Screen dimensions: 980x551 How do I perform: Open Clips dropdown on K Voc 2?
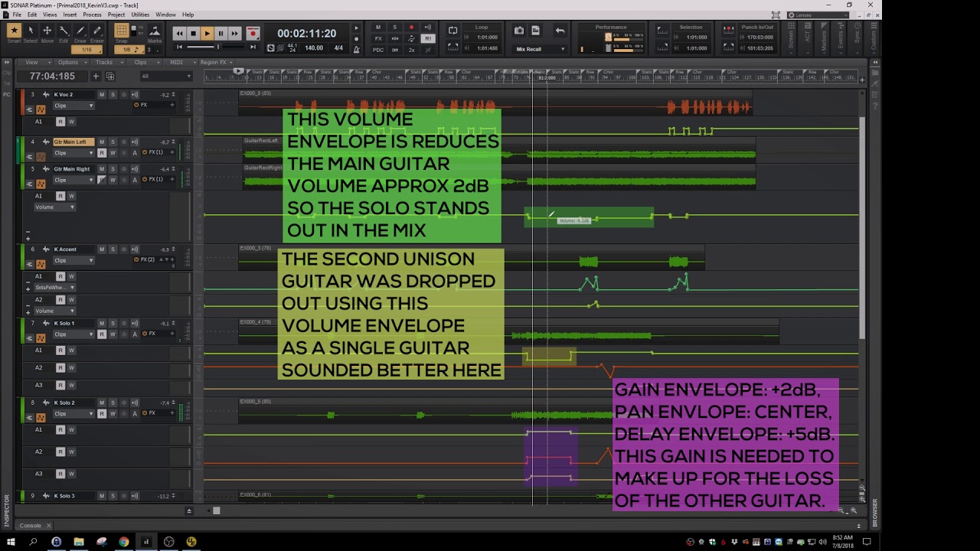(73, 106)
